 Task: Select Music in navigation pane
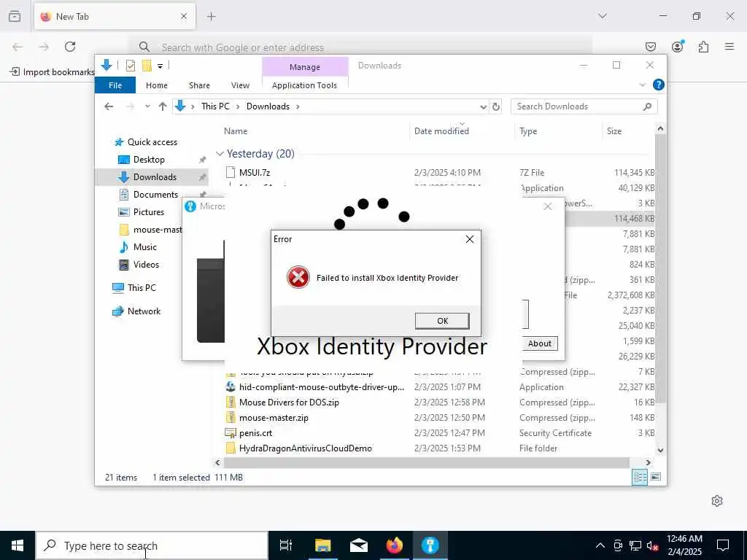tap(145, 247)
